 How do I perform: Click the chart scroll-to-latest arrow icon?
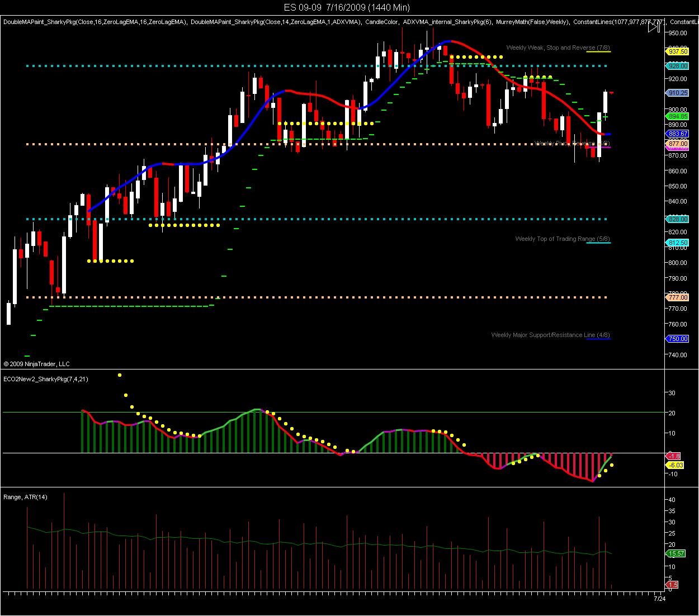tap(654, 27)
